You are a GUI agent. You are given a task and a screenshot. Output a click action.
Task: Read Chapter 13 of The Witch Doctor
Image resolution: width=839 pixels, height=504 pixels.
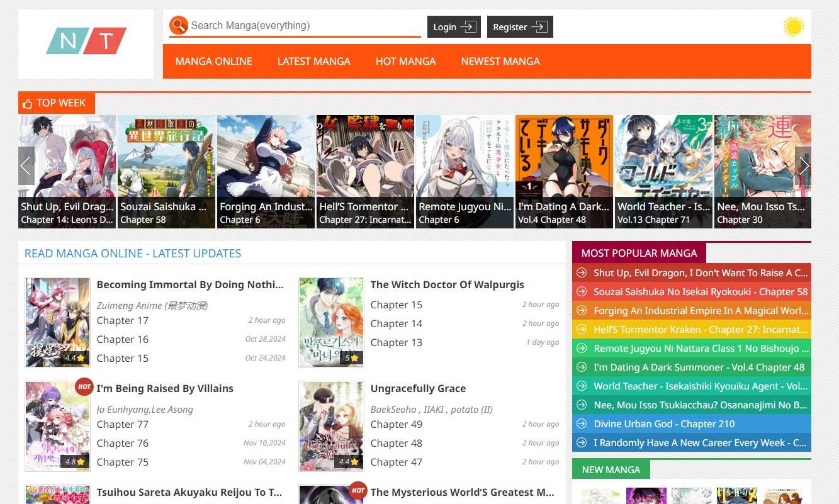[x=397, y=342]
